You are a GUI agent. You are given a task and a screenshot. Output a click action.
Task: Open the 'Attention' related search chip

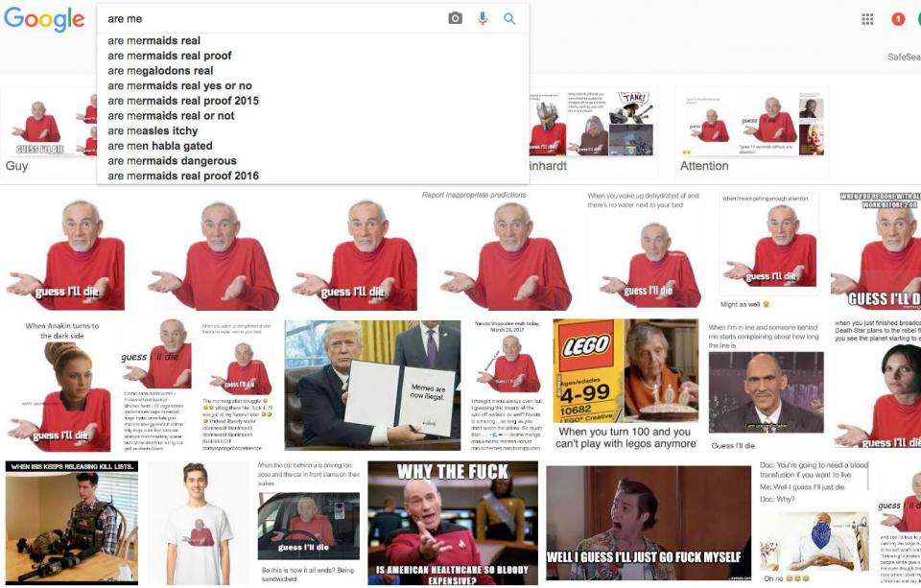(x=751, y=132)
